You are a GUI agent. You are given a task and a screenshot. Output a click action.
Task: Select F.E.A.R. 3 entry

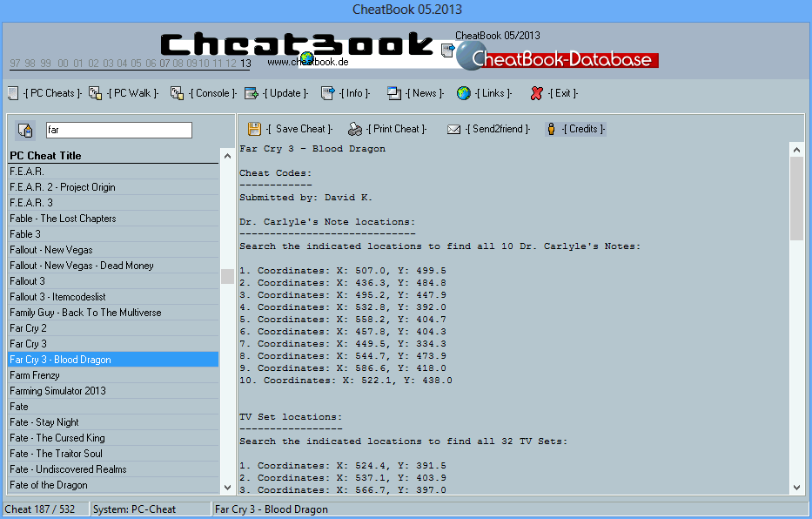(x=113, y=203)
